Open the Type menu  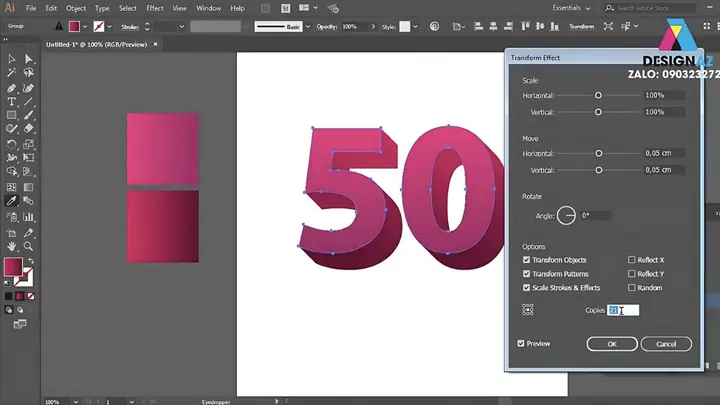pyautogui.click(x=102, y=8)
